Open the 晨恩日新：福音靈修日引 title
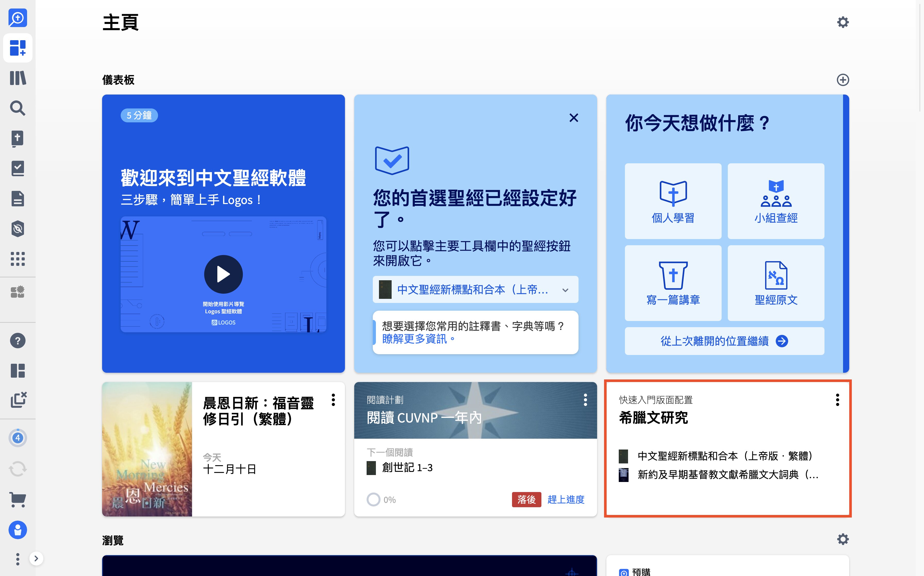 click(258, 411)
